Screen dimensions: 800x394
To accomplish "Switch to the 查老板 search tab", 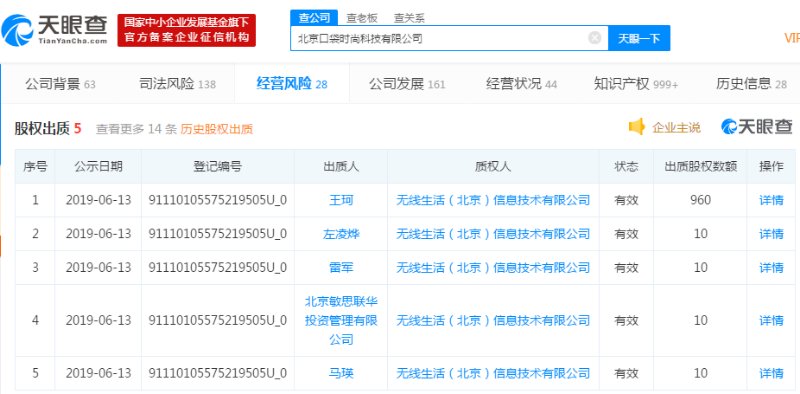I will coord(362,18).
